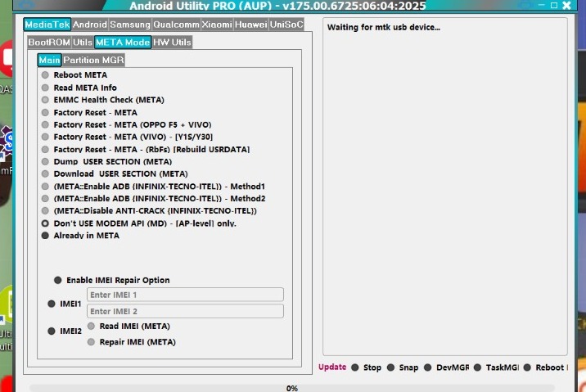Open TaskMGR task manager
The height and width of the screenshot is (392, 586).
496,367
